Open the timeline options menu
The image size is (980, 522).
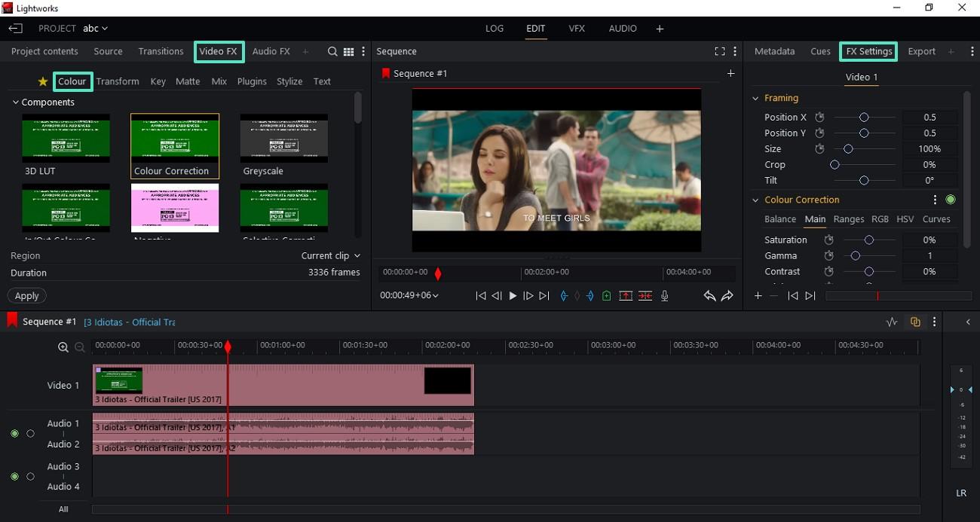tap(935, 322)
